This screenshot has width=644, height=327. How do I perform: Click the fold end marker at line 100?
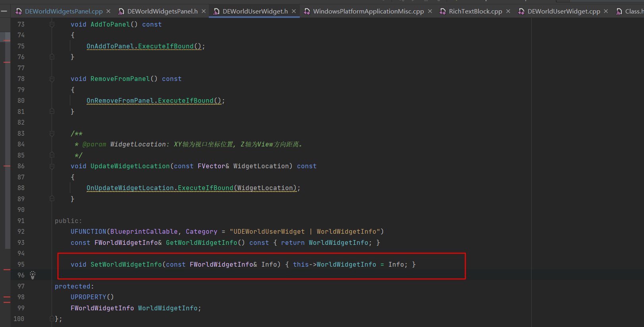pyautogui.click(x=52, y=319)
